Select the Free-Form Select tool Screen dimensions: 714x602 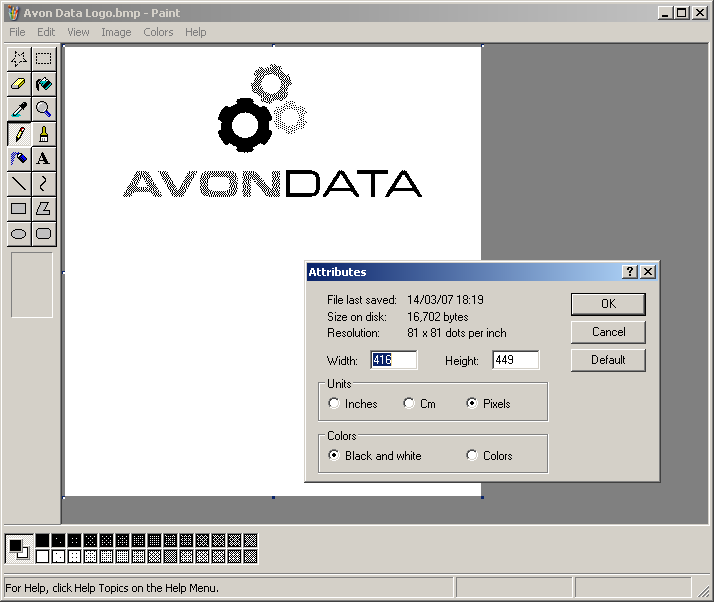pos(19,59)
